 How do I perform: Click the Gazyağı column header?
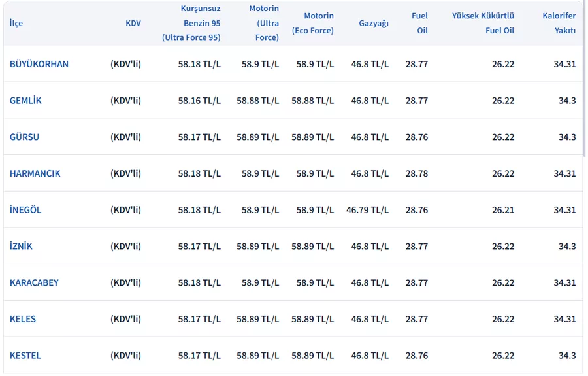pos(374,23)
